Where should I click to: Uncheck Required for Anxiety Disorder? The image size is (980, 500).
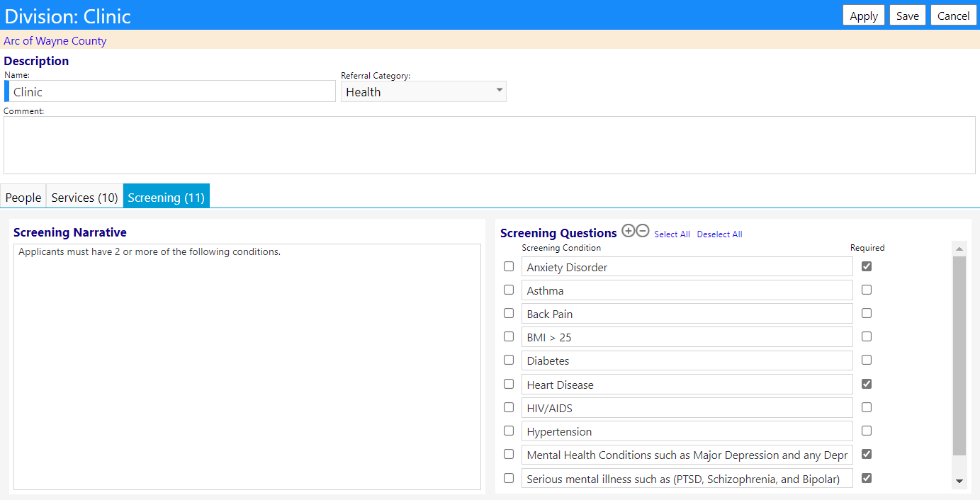click(867, 266)
